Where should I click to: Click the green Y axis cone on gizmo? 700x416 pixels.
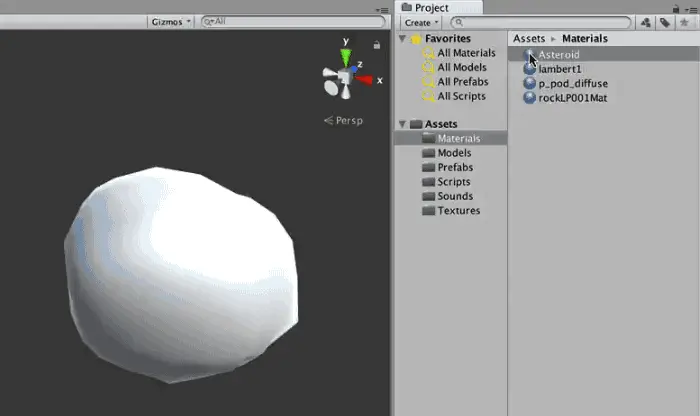[x=346, y=58]
